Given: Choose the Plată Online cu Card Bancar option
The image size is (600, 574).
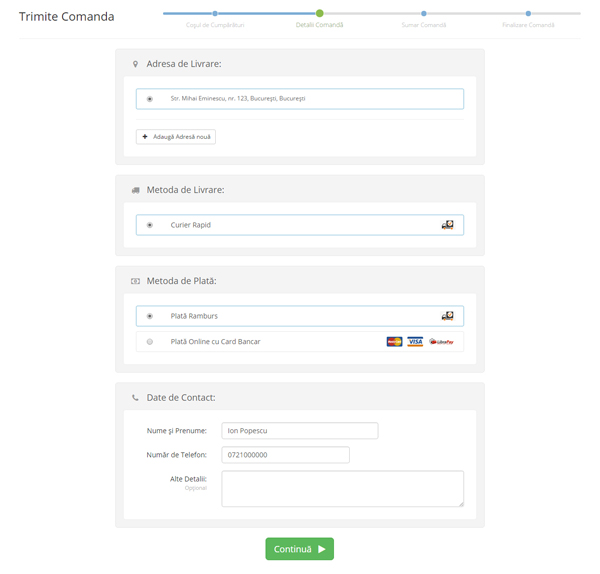Looking at the screenshot, I should 150,342.
